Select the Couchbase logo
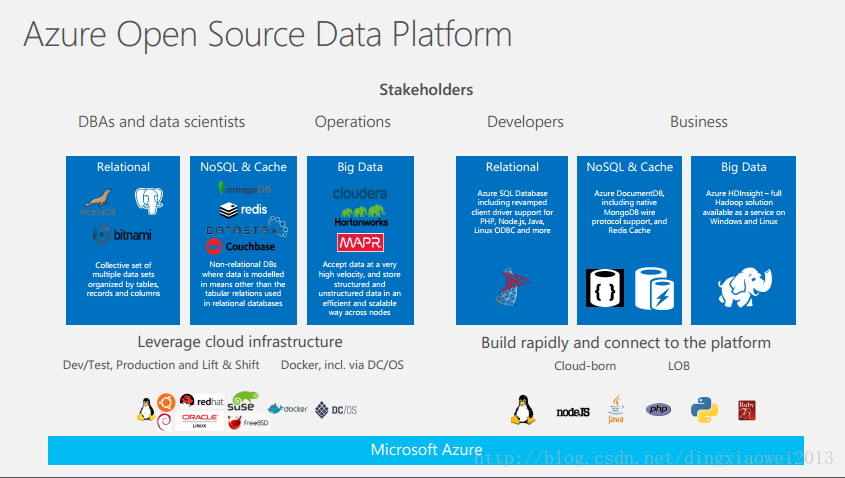This screenshot has width=845, height=478. tap(240, 246)
